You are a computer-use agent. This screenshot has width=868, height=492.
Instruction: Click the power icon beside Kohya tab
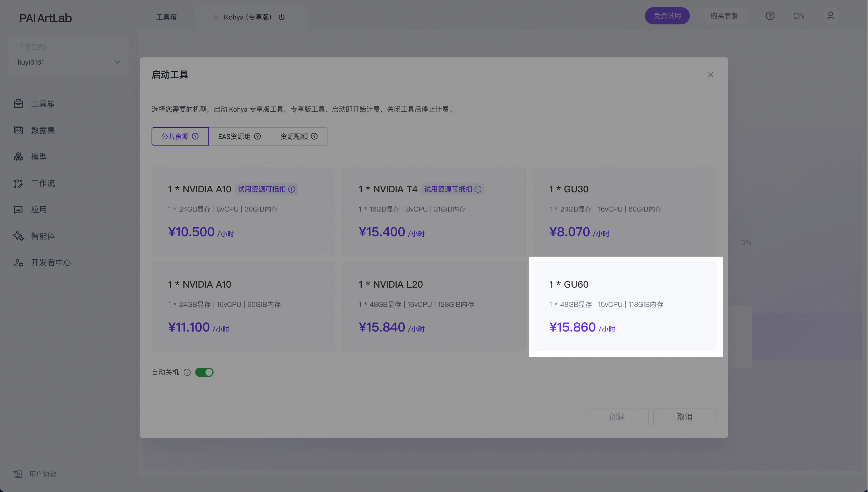coord(282,17)
